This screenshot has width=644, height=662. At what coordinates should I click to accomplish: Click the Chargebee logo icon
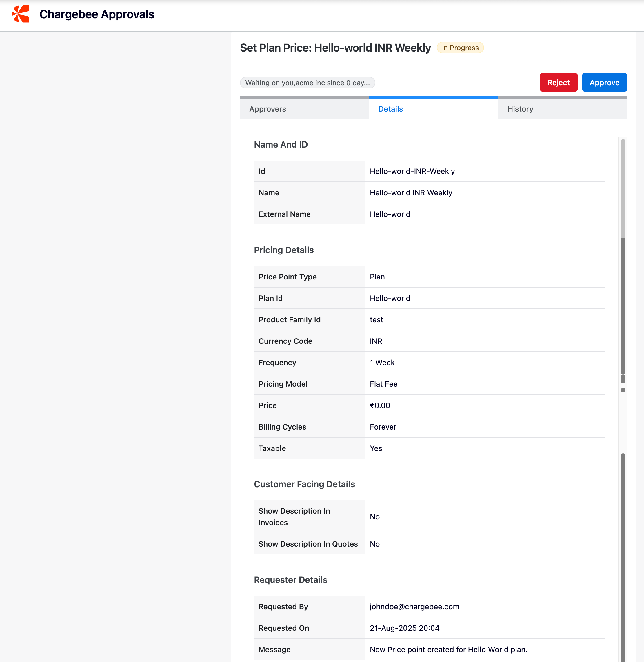tap(20, 14)
